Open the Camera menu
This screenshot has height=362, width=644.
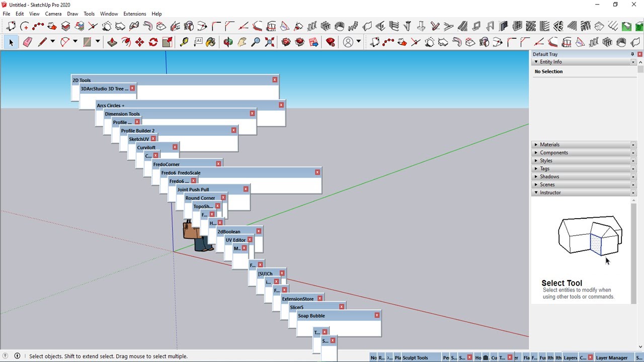tap(53, 14)
